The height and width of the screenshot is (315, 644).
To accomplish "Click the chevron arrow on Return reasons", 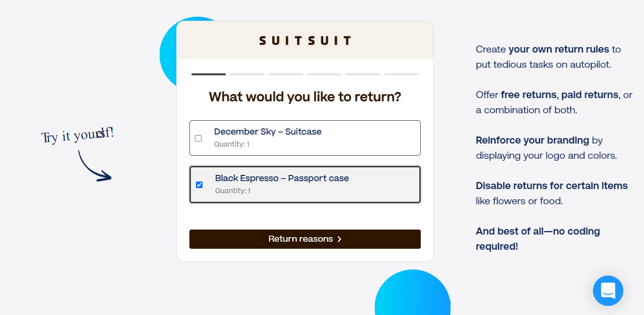I will (x=339, y=239).
